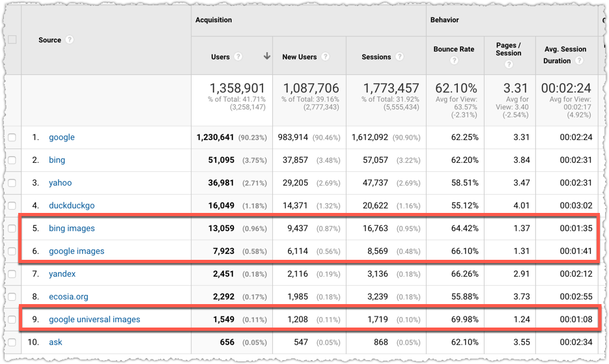Image resolution: width=609 pixels, height=364 pixels.
Task: Check the box for the duckduckgo row
Action: tap(12, 206)
